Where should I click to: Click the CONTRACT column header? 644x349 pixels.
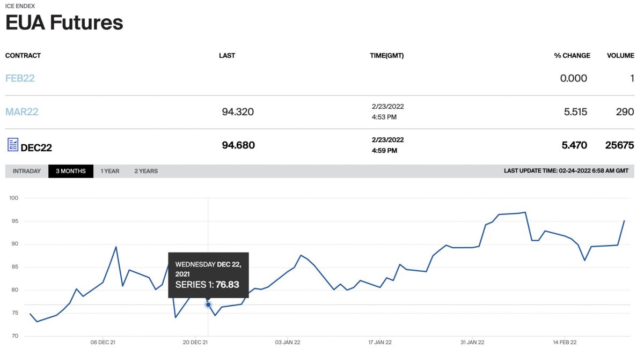23,56
